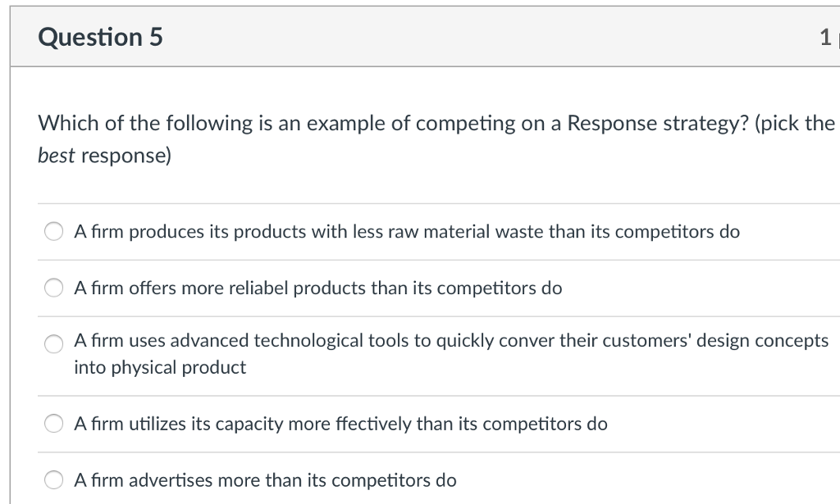
Task: Click the last answer's radio circle
Action: (53, 480)
